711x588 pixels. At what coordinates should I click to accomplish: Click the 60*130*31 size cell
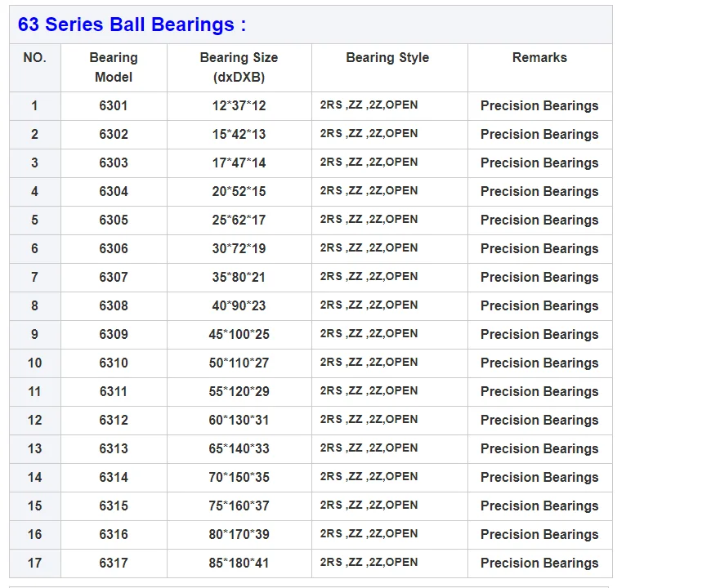[239, 420]
